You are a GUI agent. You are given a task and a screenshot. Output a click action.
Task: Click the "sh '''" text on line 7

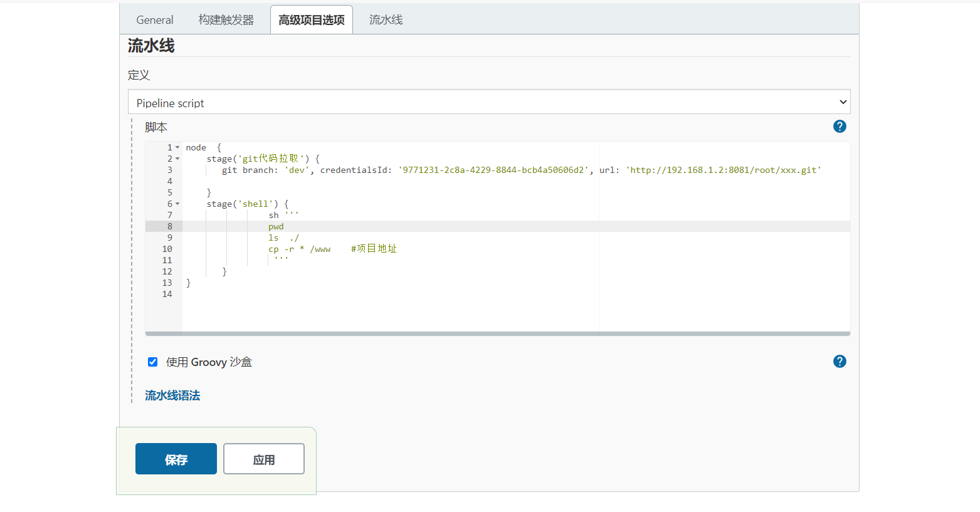pos(283,215)
